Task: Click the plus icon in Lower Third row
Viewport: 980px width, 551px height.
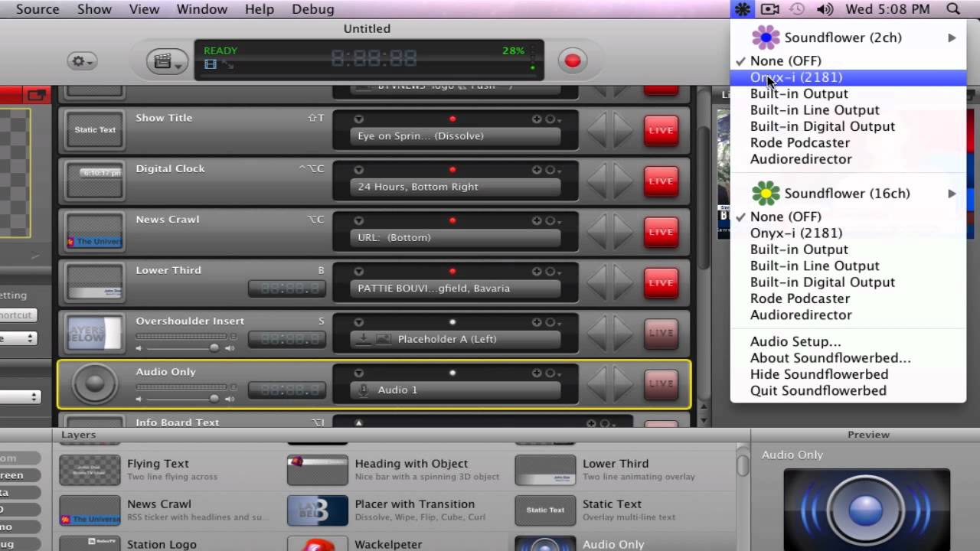Action: tap(537, 272)
